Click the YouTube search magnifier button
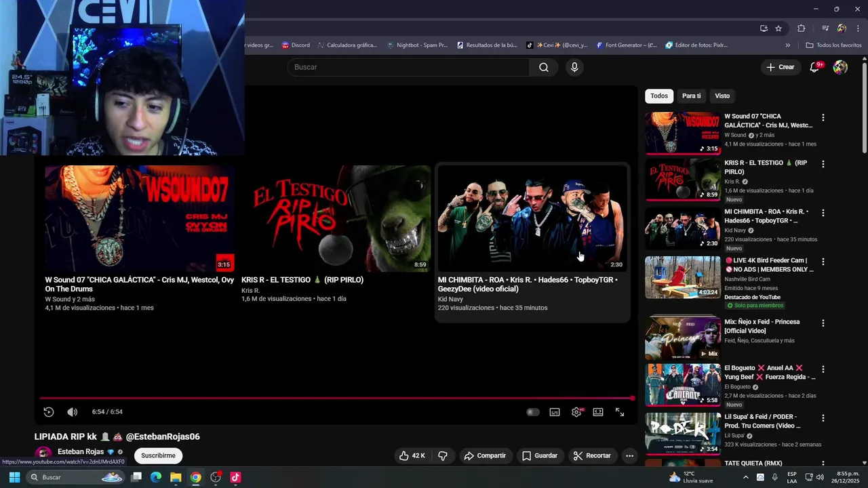This screenshot has height=488, width=868. point(544,67)
